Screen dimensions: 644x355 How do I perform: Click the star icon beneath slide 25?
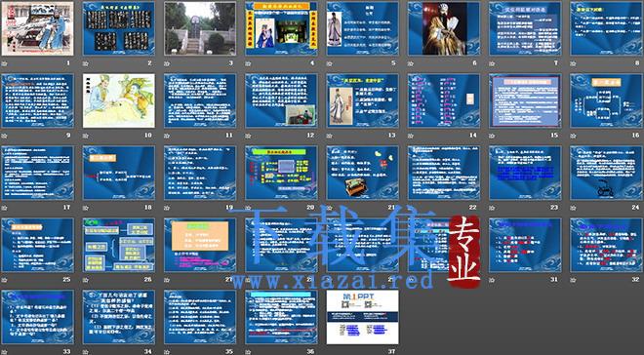[x=4, y=280]
